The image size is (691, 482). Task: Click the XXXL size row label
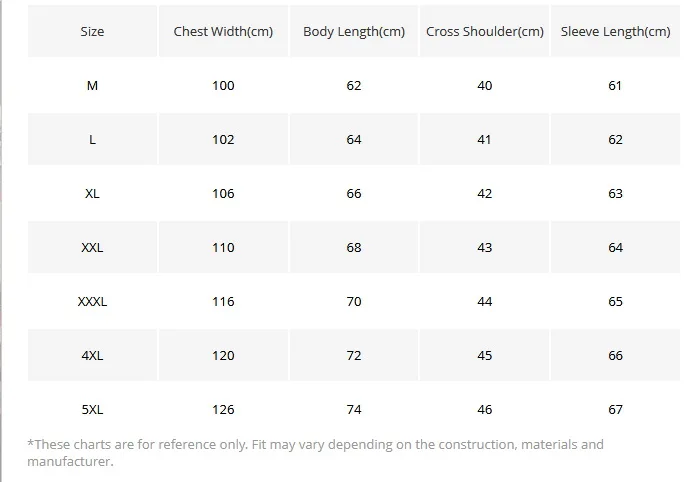(92, 302)
